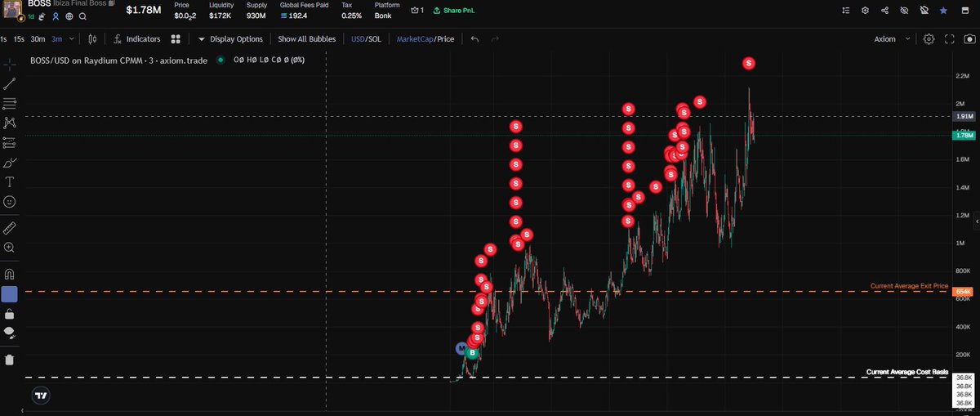Toggle hide all drawings eye icon

pos(10,333)
